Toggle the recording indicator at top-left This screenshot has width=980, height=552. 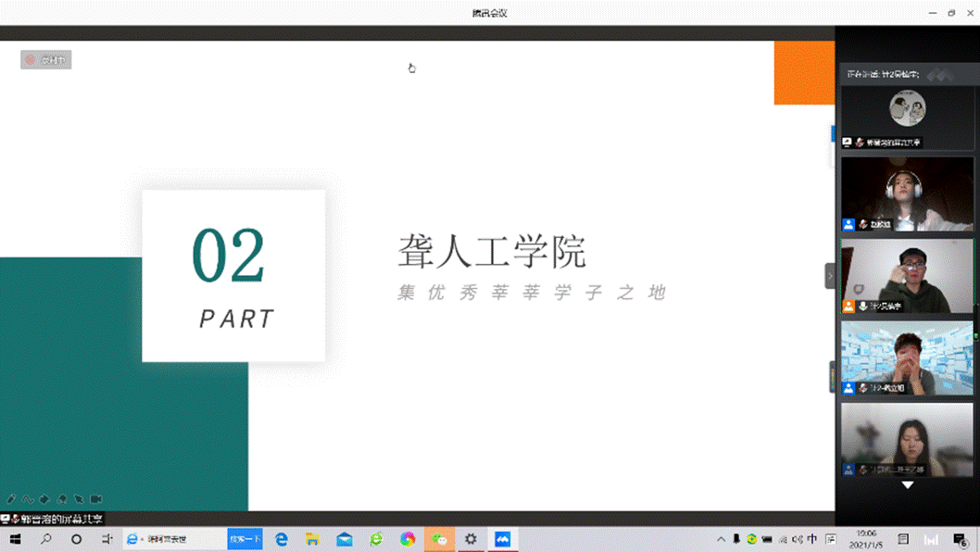[x=46, y=60]
